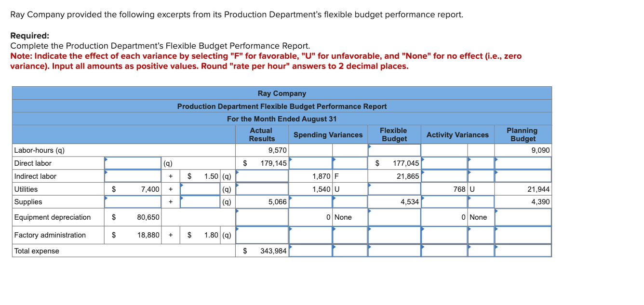Click the Labor-hours spending variance field
Viewport: 644px width, 305px height.
point(310,150)
